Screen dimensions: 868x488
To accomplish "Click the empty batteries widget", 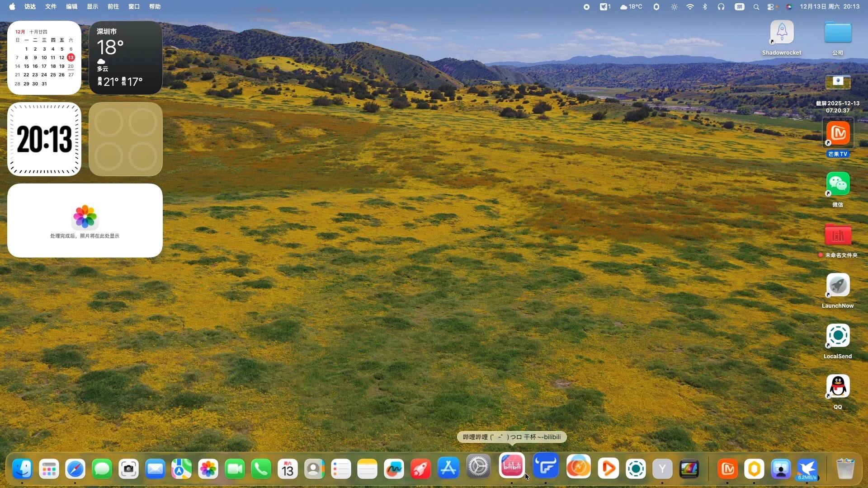I will point(126,139).
